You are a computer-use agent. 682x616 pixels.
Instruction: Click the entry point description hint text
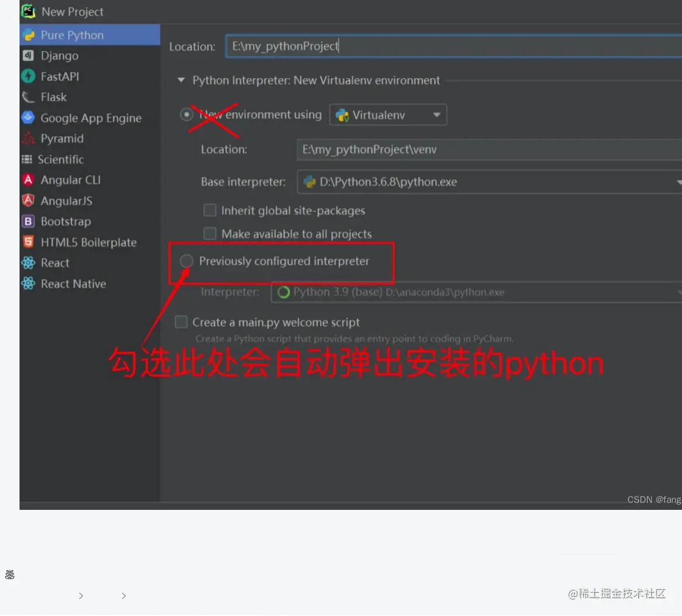coord(354,338)
